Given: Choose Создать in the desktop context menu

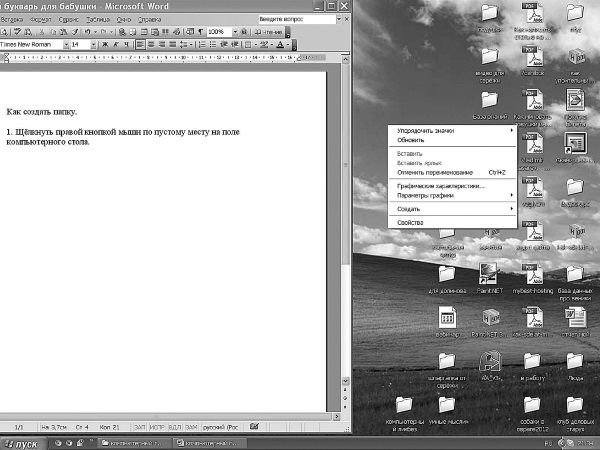Looking at the screenshot, I should tap(415, 208).
